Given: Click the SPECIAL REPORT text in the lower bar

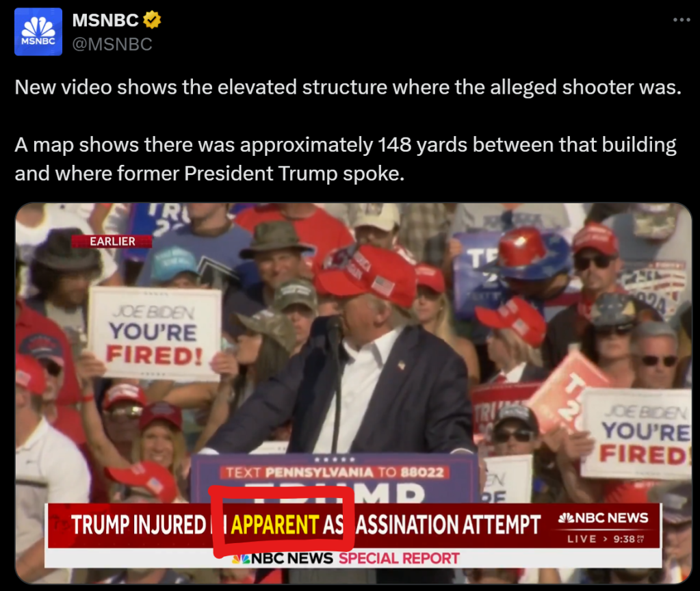Looking at the screenshot, I should [x=399, y=558].
